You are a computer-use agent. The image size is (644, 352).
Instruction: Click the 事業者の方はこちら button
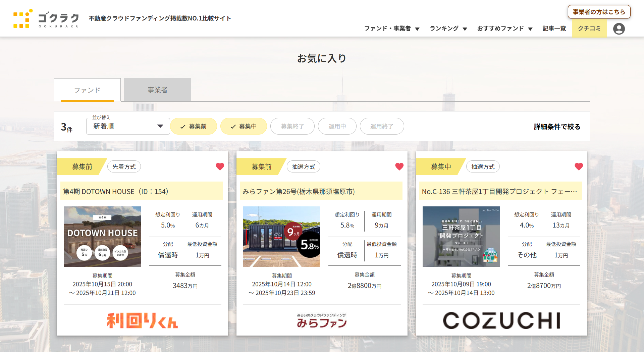click(599, 12)
